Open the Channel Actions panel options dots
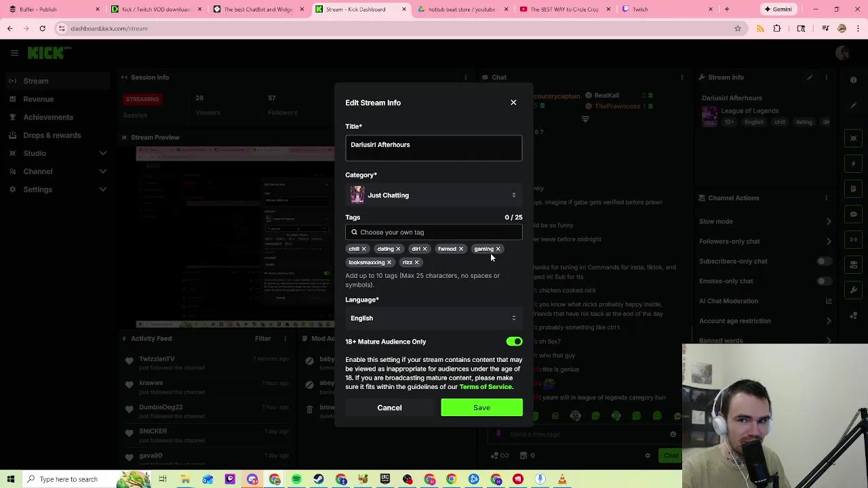Image resolution: width=868 pixels, height=488 pixels. 827,198
